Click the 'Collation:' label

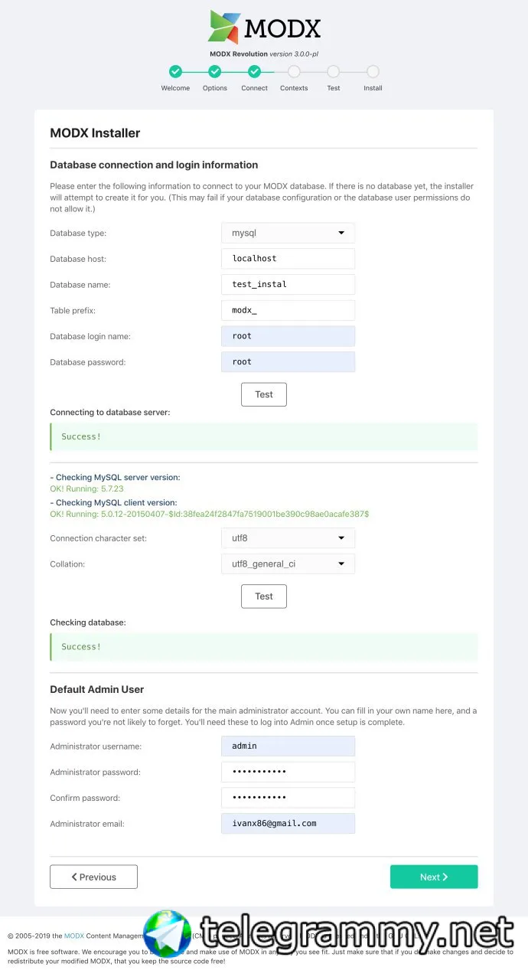67,564
